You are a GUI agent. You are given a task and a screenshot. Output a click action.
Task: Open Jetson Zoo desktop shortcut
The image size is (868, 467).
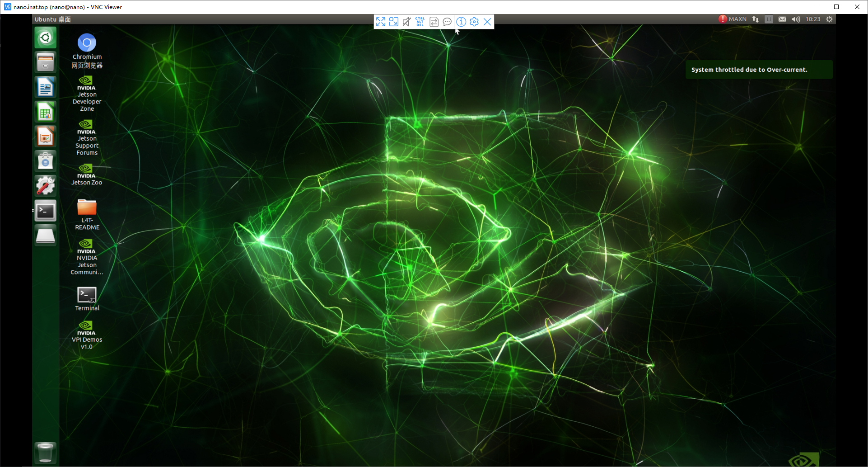click(87, 175)
